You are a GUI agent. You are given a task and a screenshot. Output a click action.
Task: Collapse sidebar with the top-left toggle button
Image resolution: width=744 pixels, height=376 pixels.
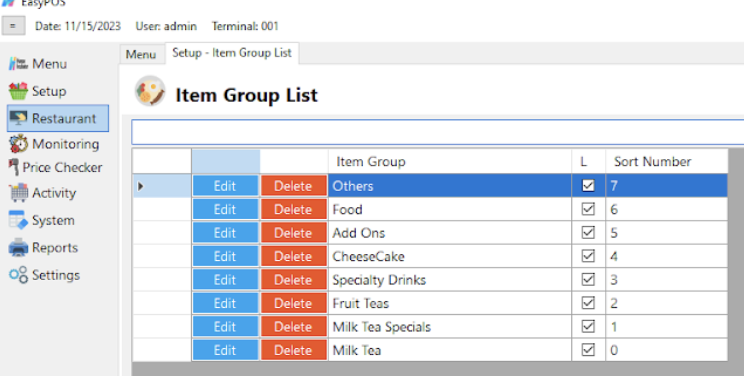click(13, 26)
